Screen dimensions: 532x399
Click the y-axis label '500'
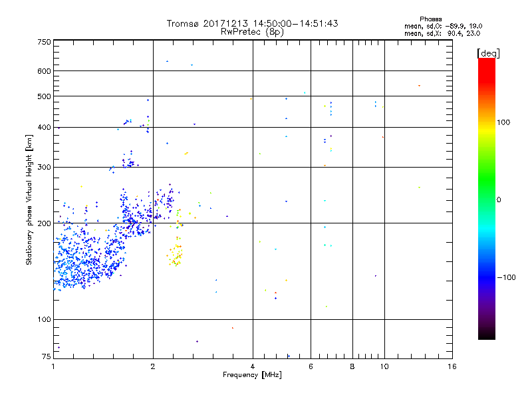44,96
